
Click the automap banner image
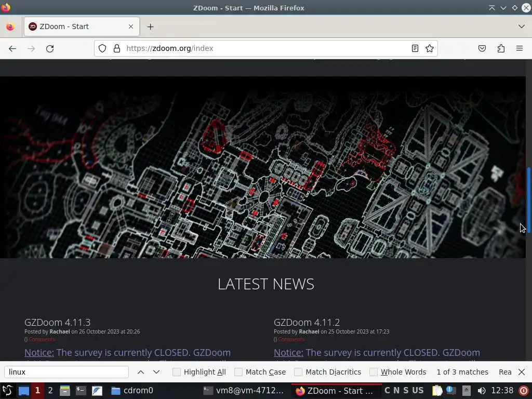click(x=262, y=167)
